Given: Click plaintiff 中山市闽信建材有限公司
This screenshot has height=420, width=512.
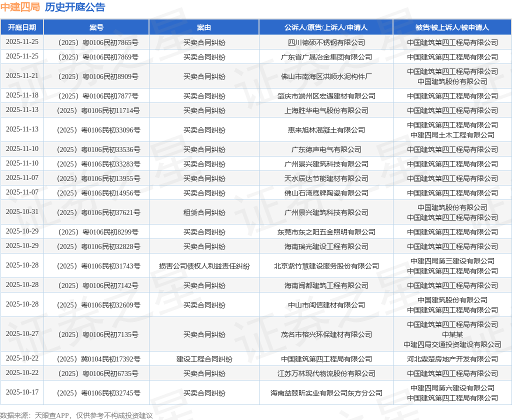Looking at the screenshot, I should (326, 305).
